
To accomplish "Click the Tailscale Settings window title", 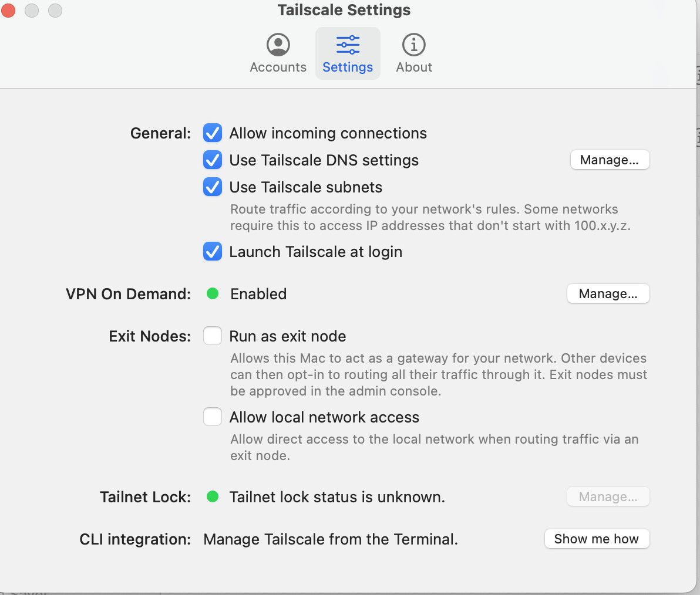I will pyautogui.click(x=344, y=10).
